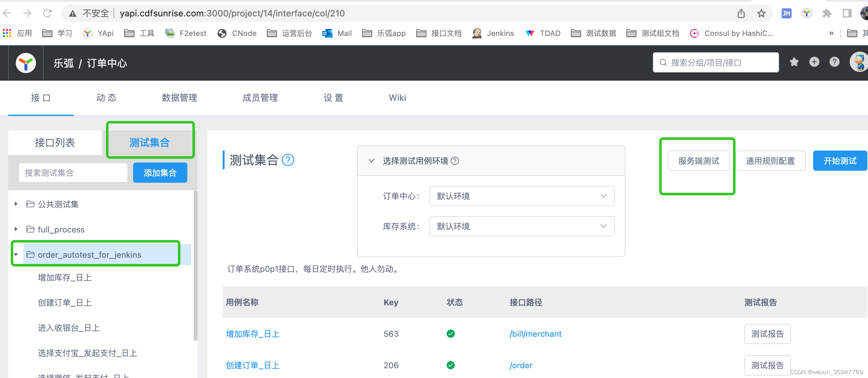
Task: Open the help question mark in header
Action: pos(834,62)
